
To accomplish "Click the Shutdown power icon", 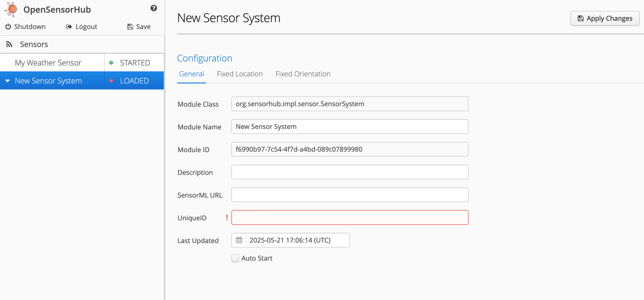I will coord(9,27).
